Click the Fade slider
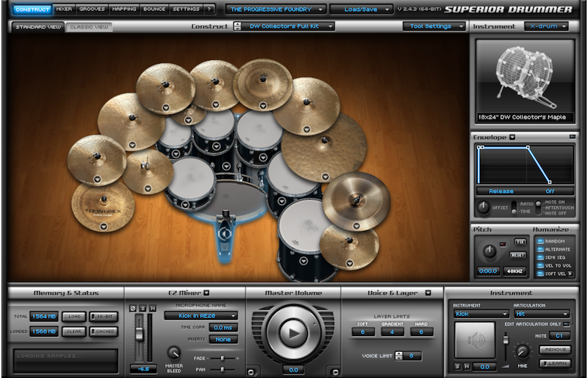This screenshot has height=378, width=588. (222, 359)
